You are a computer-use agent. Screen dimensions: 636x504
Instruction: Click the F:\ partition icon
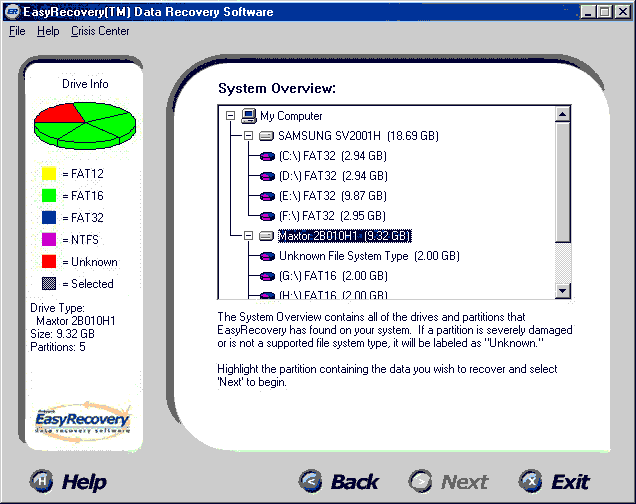click(x=267, y=216)
